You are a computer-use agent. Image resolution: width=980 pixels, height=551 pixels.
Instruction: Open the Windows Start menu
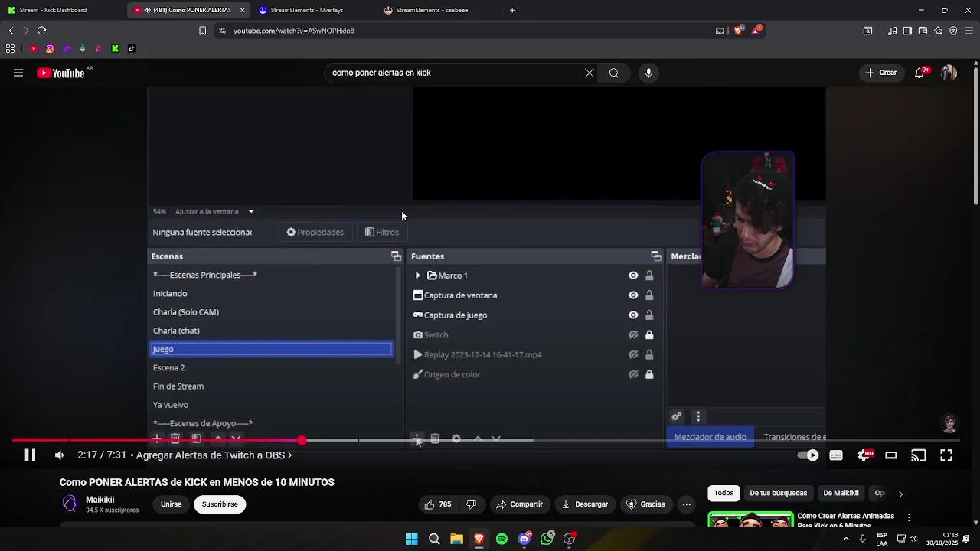(412, 539)
